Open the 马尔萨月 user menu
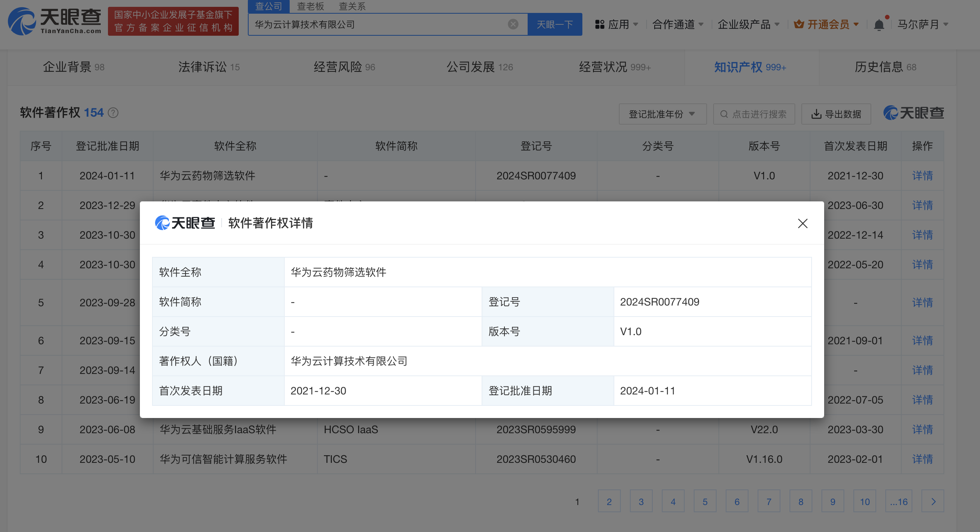Image resolution: width=980 pixels, height=532 pixels. click(923, 25)
